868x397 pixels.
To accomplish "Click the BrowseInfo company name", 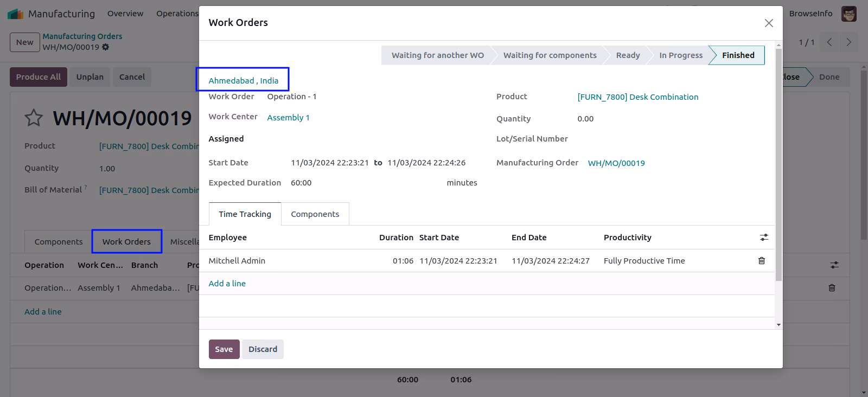I will [x=810, y=14].
